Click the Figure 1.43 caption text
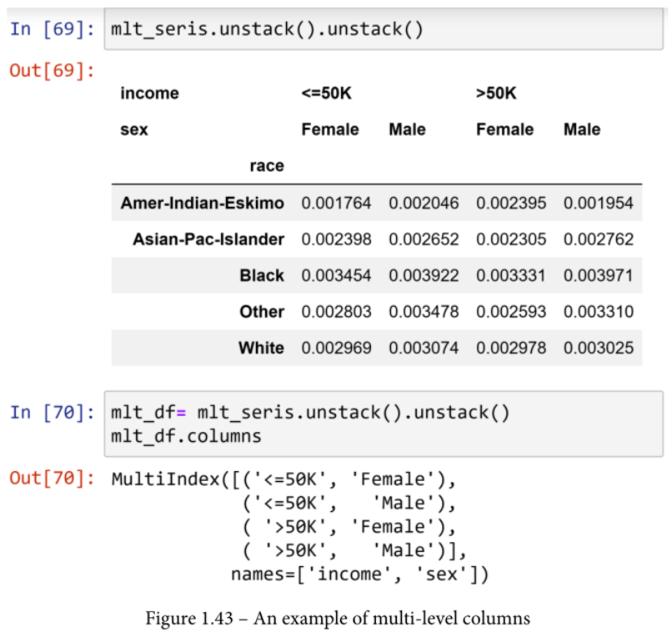The image size is (672, 632). point(338,618)
